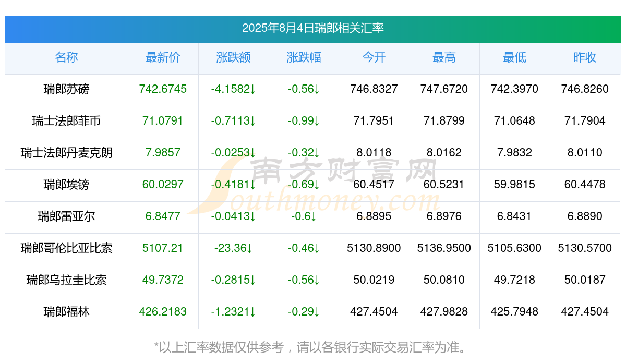Select low value 742.3970
Screen dimensions: 626x364
[x=514, y=89]
